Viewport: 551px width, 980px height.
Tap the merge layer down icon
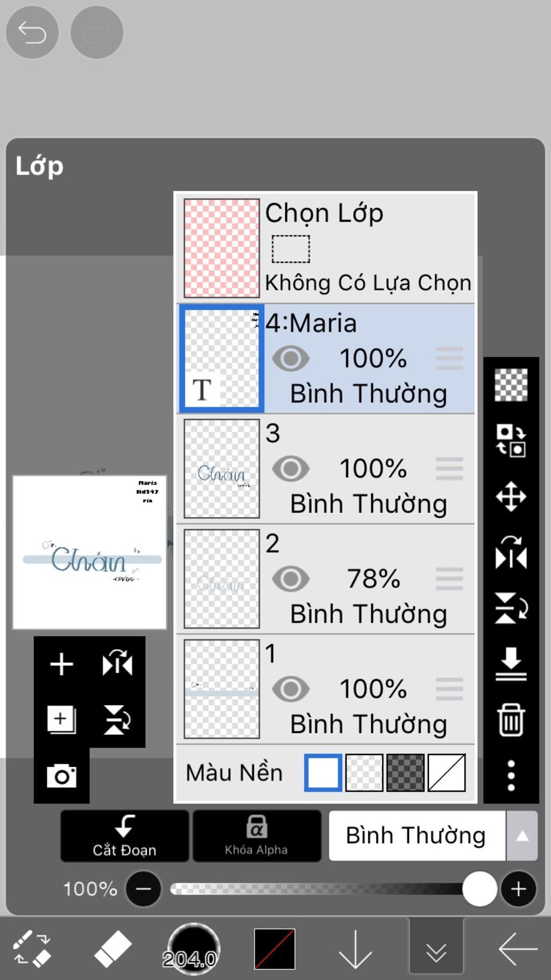tap(511, 664)
